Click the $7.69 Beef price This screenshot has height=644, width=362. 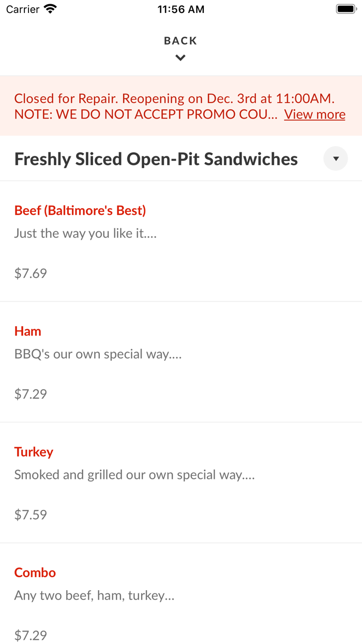pos(30,273)
